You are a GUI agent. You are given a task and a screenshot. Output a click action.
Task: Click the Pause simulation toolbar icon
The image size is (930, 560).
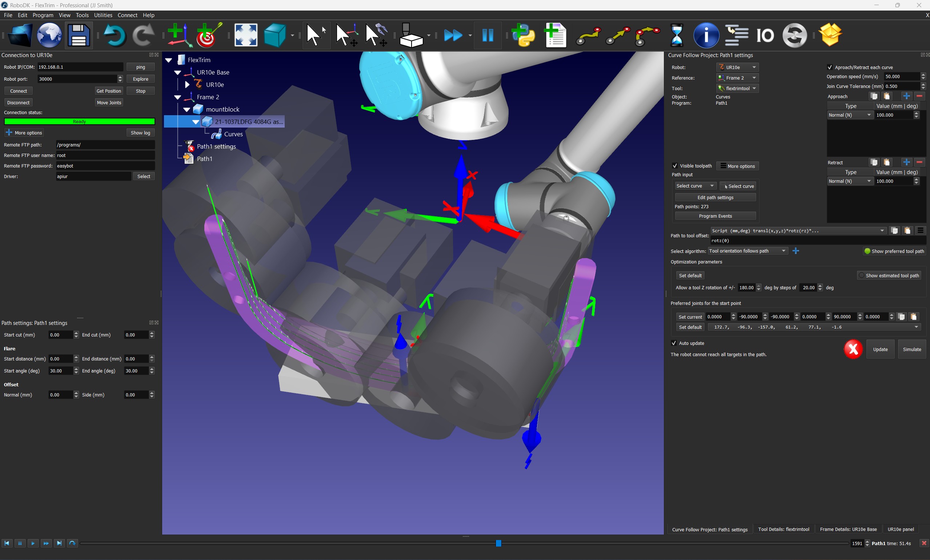tap(488, 36)
